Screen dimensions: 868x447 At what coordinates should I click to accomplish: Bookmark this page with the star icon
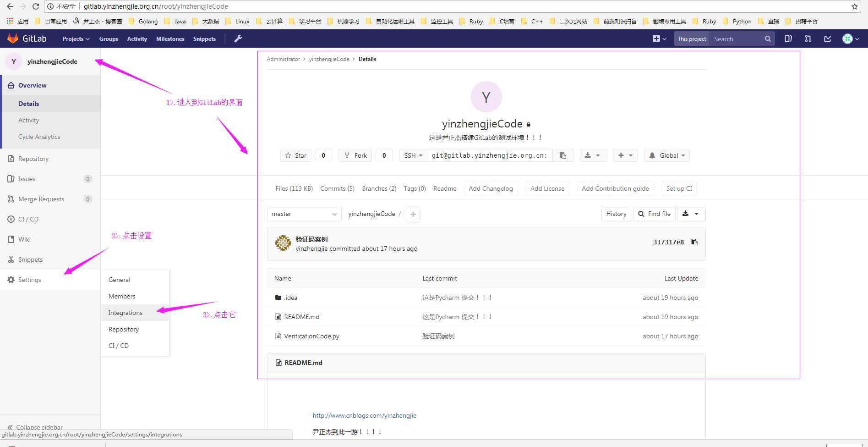pos(854,6)
